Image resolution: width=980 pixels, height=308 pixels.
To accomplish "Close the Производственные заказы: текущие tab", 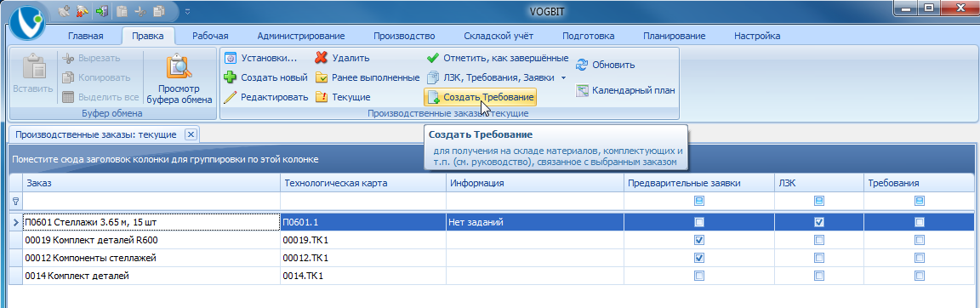I will (191, 134).
